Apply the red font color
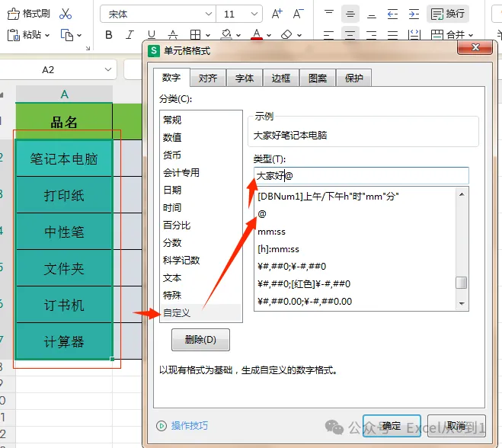The width and height of the screenshot is (502, 448). [257, 34]
